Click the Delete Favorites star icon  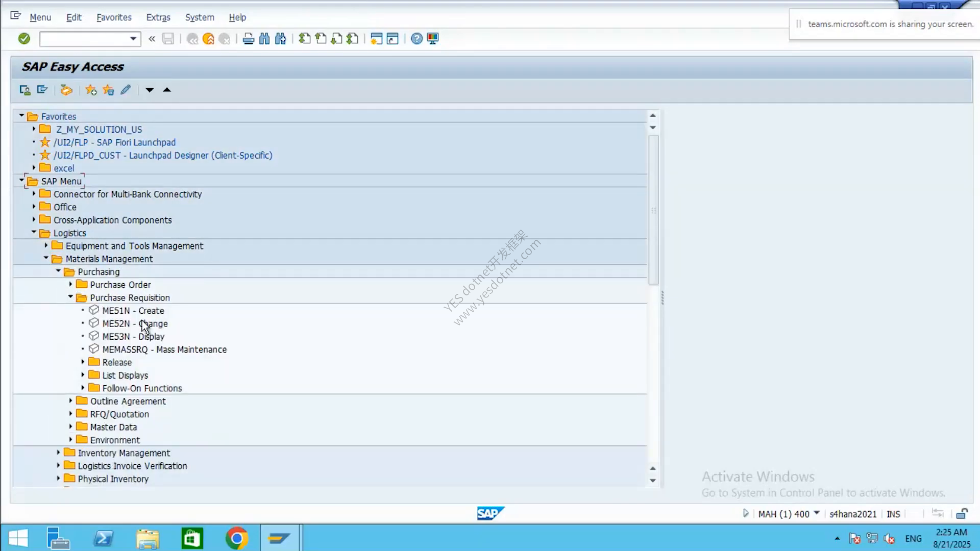pyautogui.click(x=108, y=90)
